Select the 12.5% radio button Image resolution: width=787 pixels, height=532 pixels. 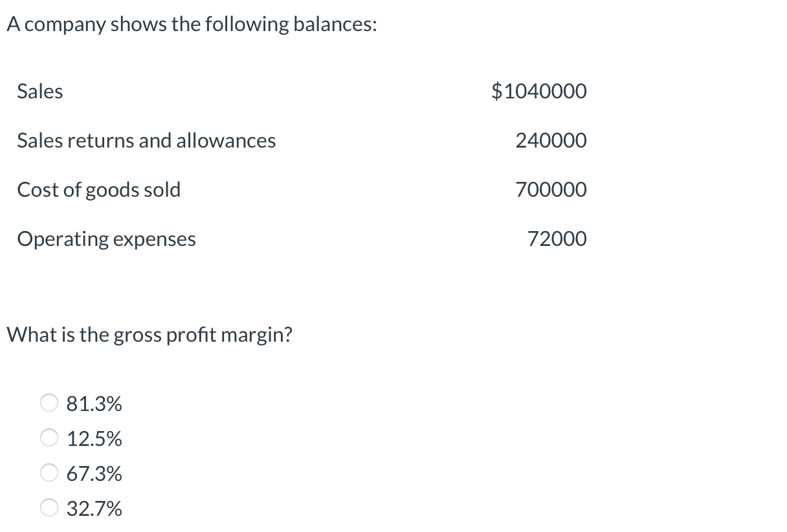49,438
